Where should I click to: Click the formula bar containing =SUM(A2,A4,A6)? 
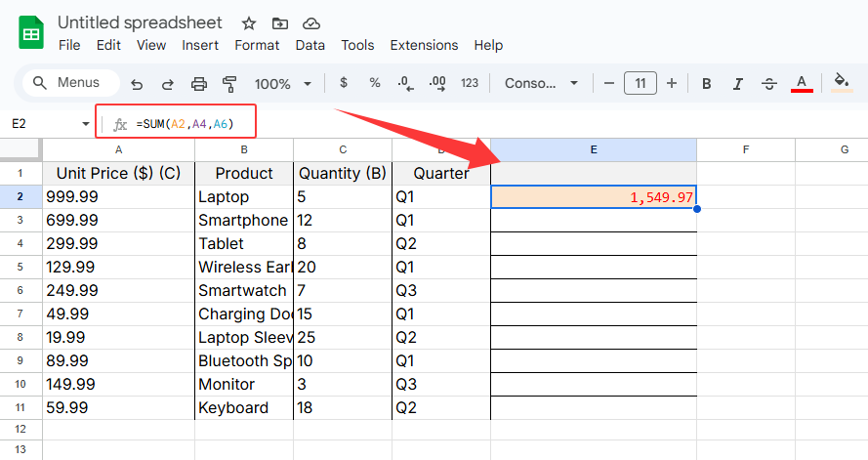click(x=186, y=124)
